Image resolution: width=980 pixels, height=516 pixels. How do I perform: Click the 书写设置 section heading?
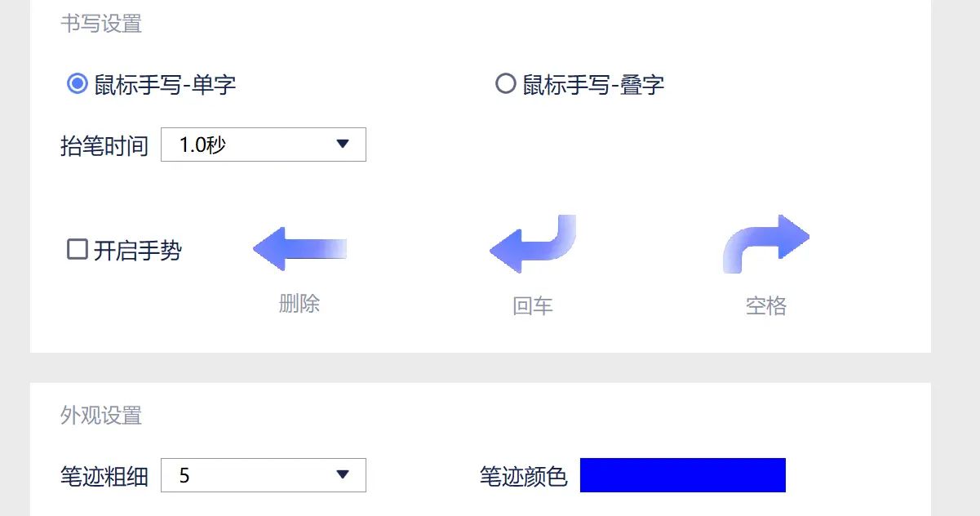101,24
